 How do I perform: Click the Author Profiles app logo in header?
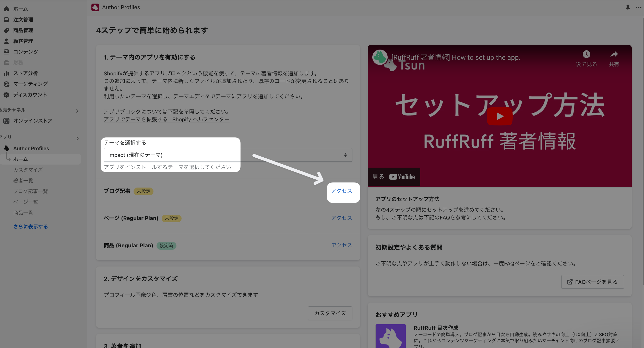pos(95,7)
